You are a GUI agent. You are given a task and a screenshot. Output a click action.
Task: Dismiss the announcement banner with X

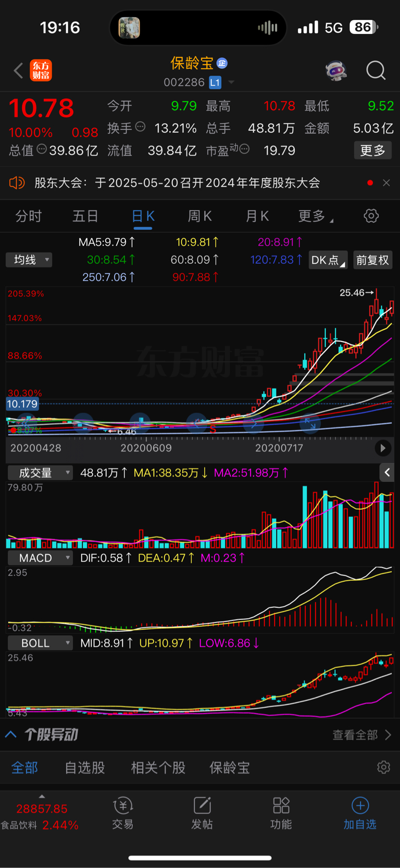click(x=386, y=183)
